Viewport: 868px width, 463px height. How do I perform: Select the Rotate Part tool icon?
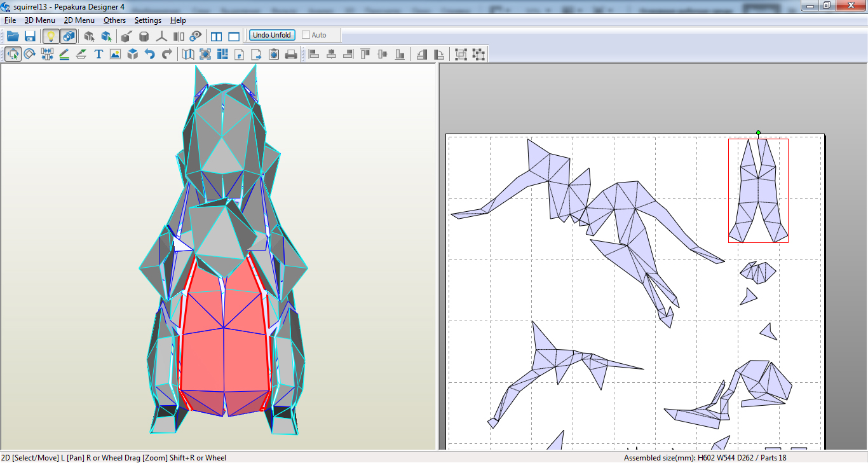coord(30,54)
